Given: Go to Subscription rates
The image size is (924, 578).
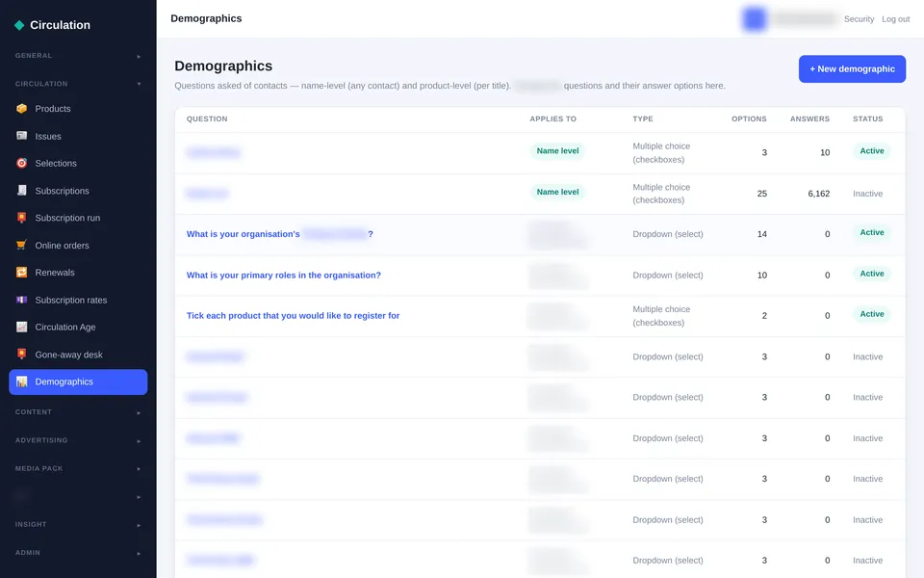Looking at the screenshot, I should [x=78, y=301].
